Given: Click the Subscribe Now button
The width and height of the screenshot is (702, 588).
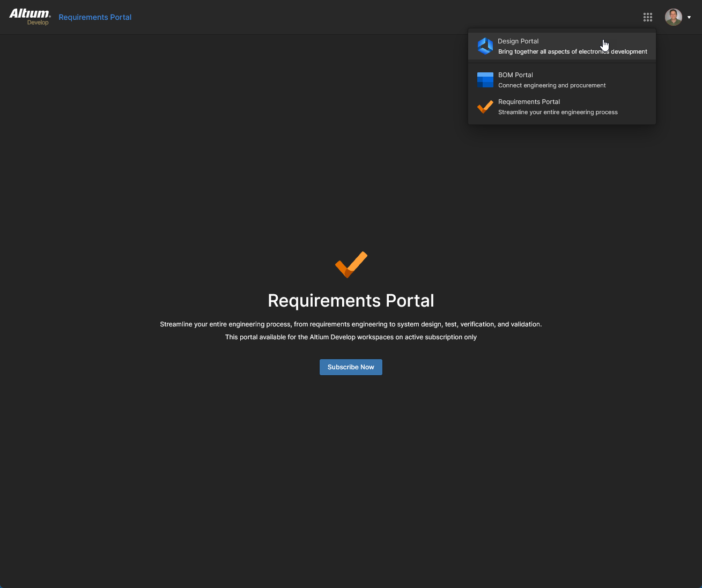Looking at the screenshot, I should point(351,367).
